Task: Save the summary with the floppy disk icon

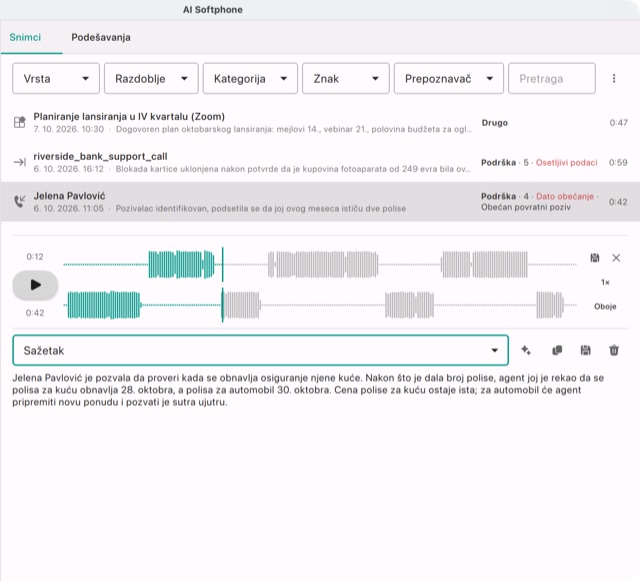Action: [585, 350]
